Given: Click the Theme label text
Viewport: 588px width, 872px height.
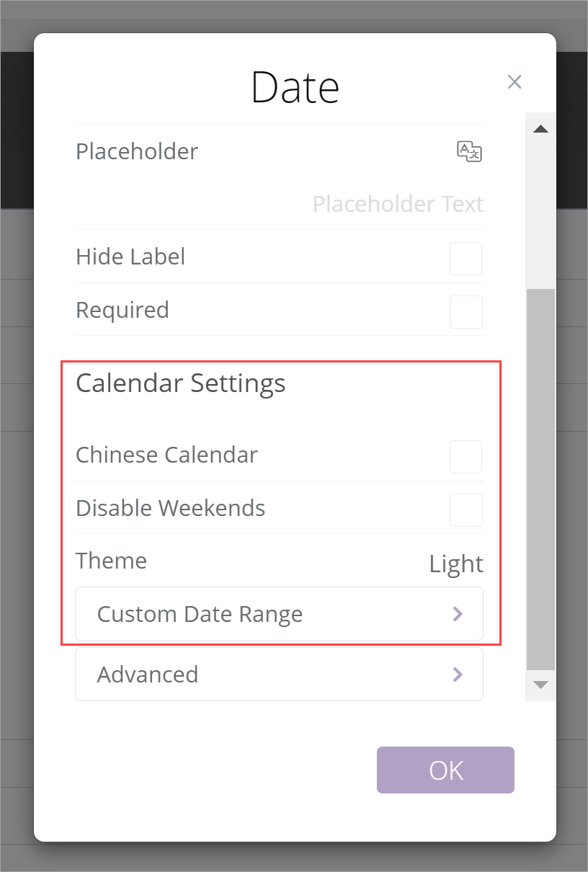Looking at the screenshot, I should pyautogui.click(x=111, y=561).
